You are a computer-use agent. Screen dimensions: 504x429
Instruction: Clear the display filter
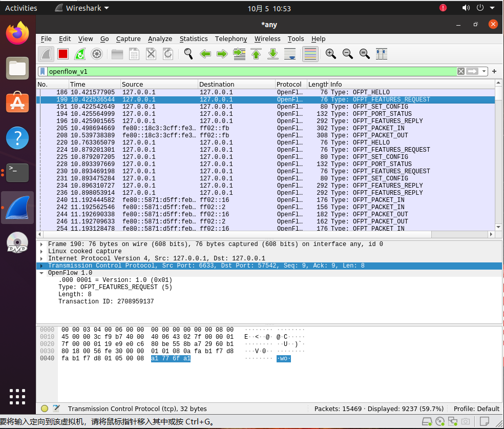460,71
